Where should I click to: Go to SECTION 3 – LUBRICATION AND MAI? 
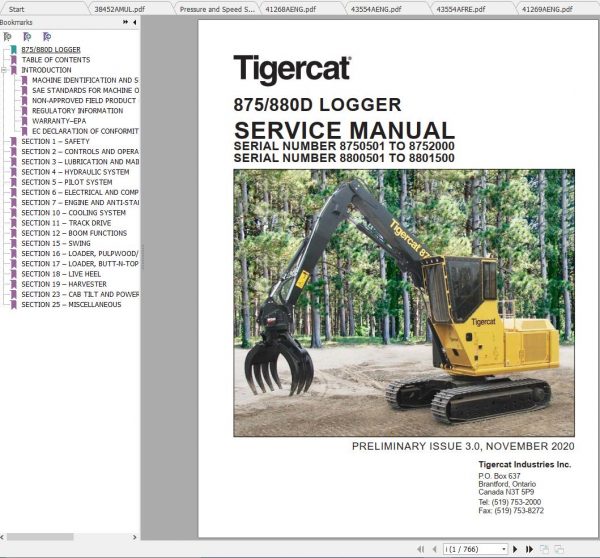[x=80, y=162]
